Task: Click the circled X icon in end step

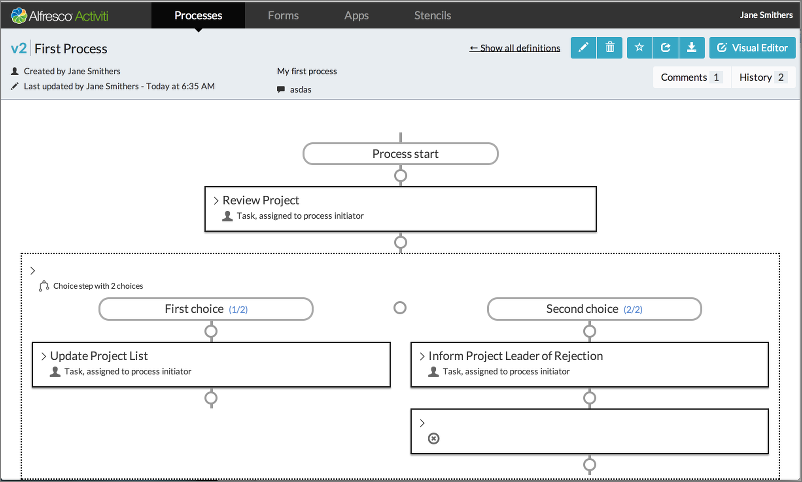Action: pos(433,438)
